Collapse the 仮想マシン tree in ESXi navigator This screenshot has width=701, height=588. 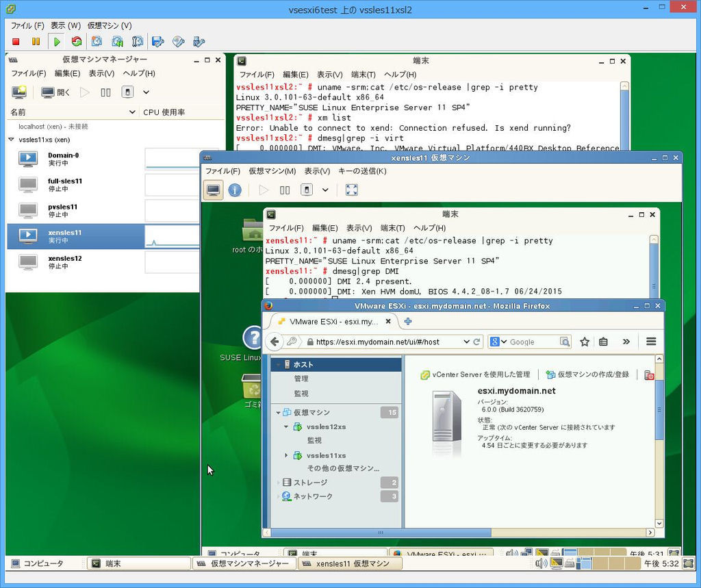pos(278,413)
